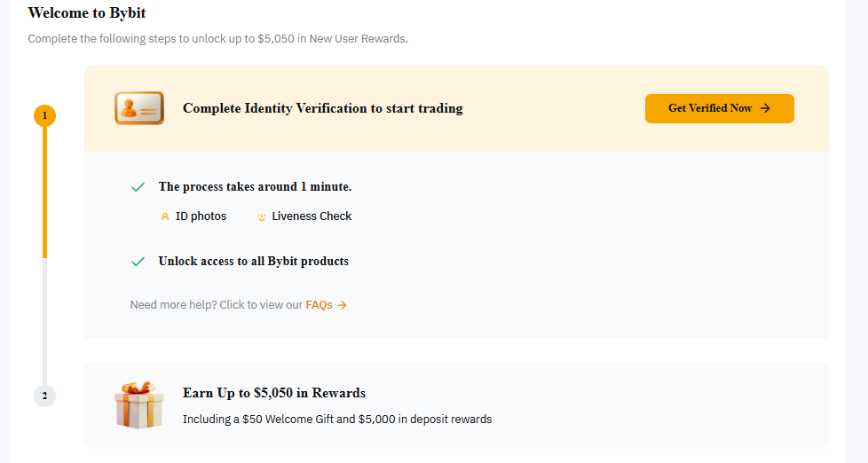The height and width of the screenshot is (463, 868).
Task: Open the FAQs link
Action: [319, 305]
